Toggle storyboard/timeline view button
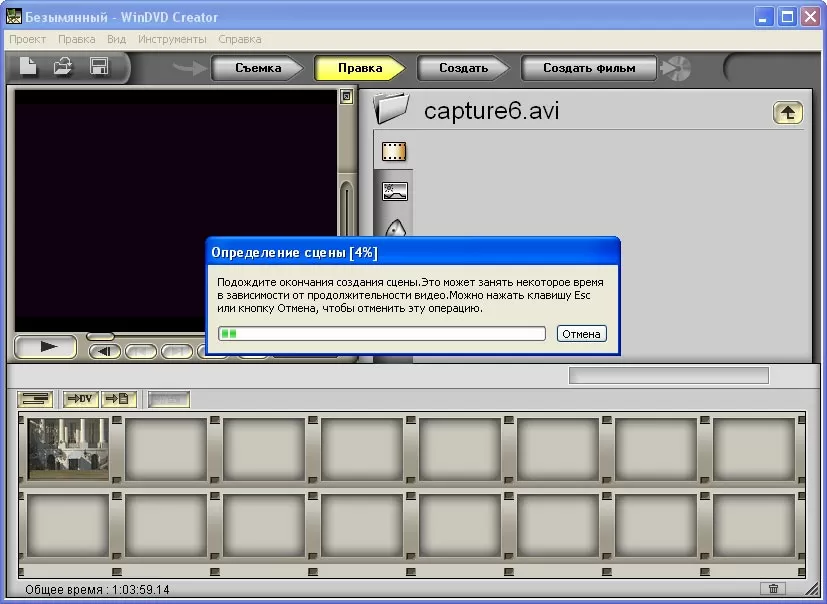The image size is (827, 604). click(36, 398)
